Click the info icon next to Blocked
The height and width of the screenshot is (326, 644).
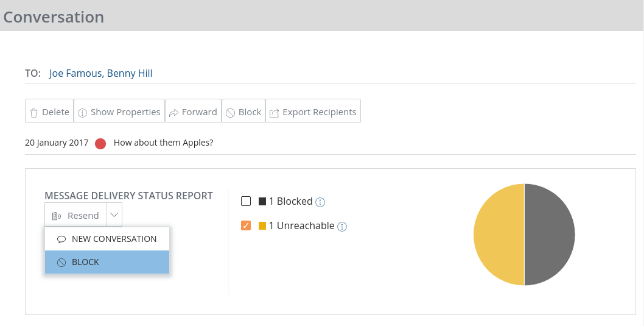320,202
